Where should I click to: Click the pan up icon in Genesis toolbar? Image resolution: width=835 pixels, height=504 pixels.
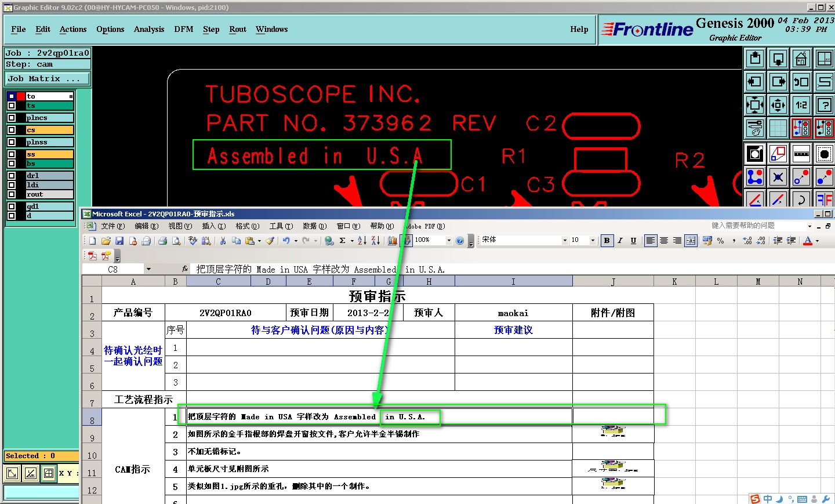click(755, 58)
